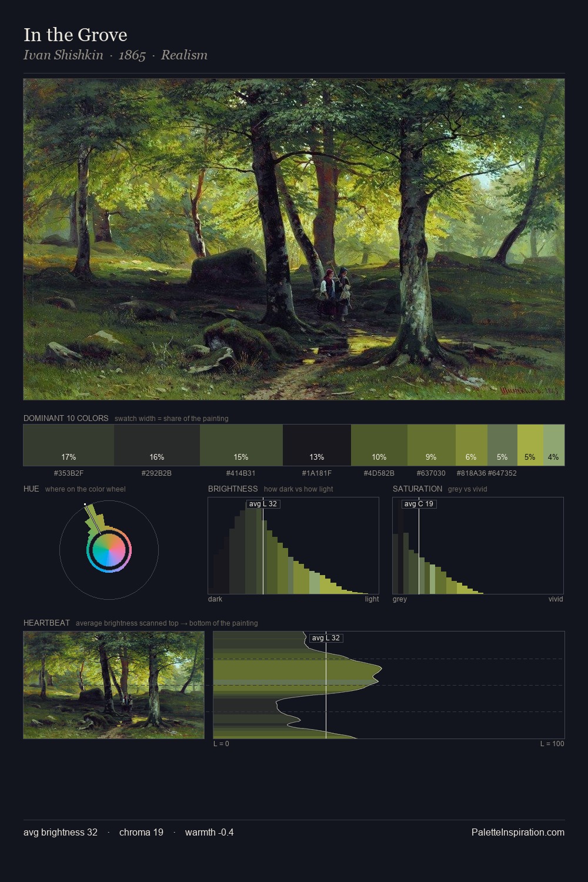Click the 4% pale sage swatch
This screenshot has height=882, width=588.
[x=554, y=445]
